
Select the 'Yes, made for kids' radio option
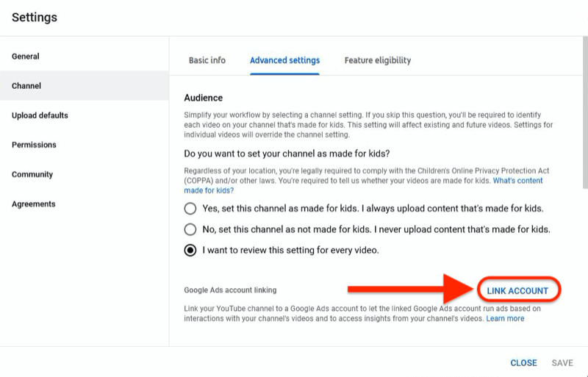point(190,209)
